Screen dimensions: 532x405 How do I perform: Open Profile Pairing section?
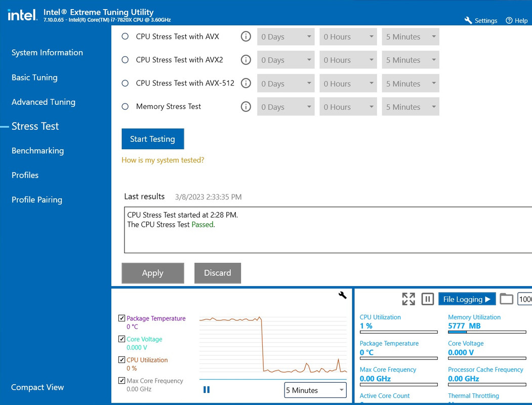tap(37, 199)
